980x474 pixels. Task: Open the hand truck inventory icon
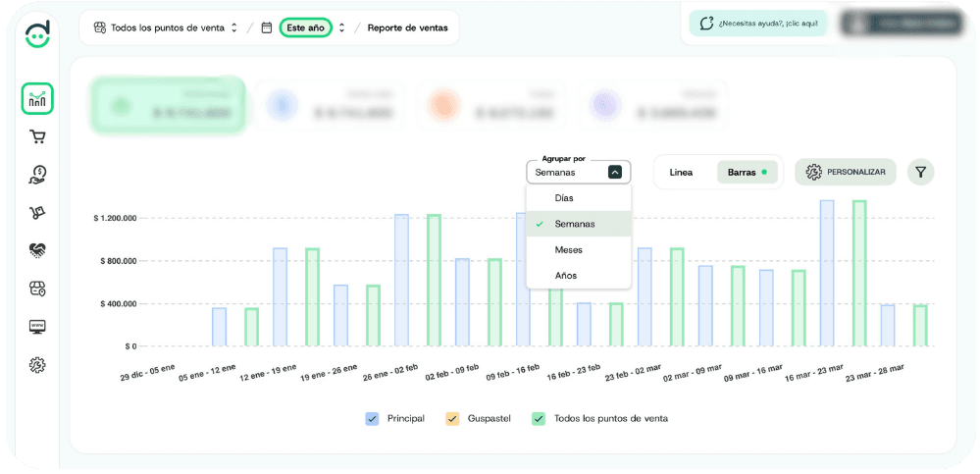click(x=37, y=213)
